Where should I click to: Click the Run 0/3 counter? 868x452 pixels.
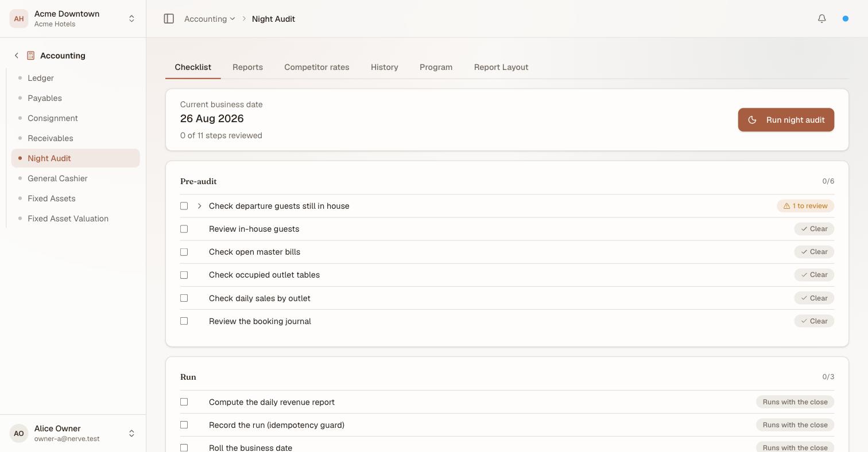828,377
